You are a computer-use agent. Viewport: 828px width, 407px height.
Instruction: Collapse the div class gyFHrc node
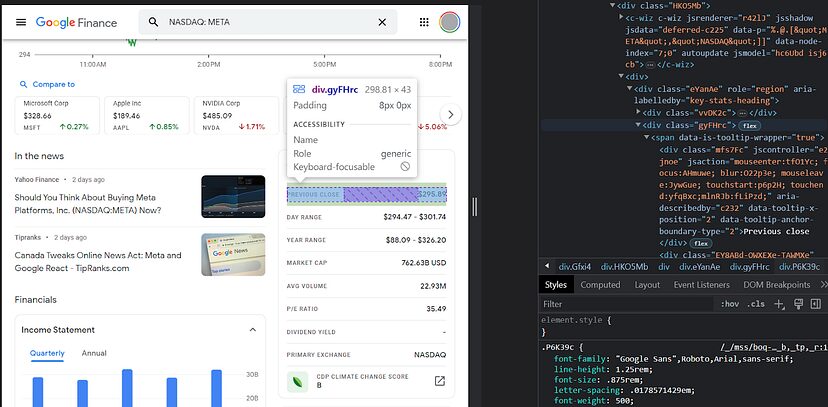(640, 125)
